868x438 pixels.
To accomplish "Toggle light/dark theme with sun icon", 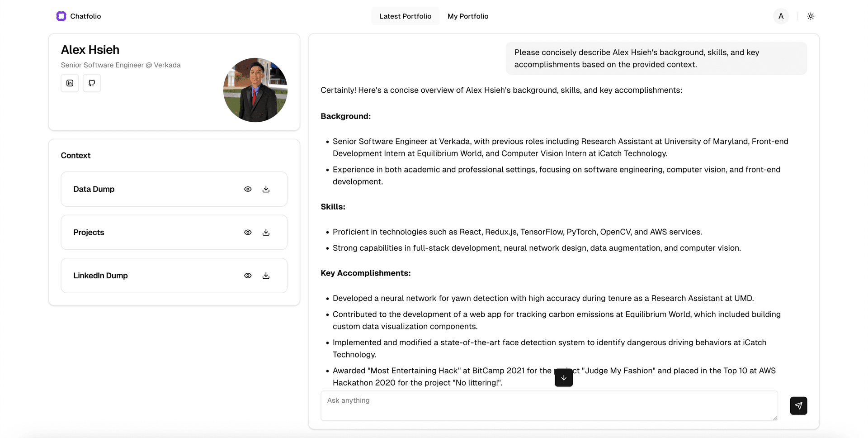I will pos(811,16).
